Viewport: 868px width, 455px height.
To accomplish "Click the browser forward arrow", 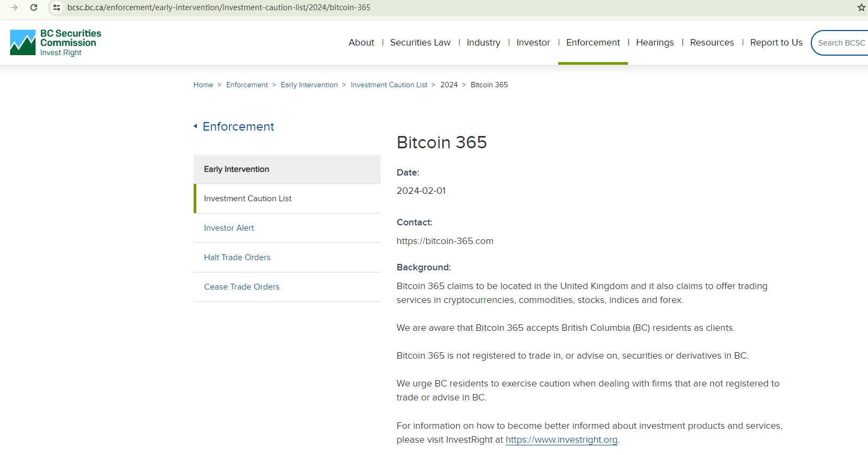I will click(14, 7).
